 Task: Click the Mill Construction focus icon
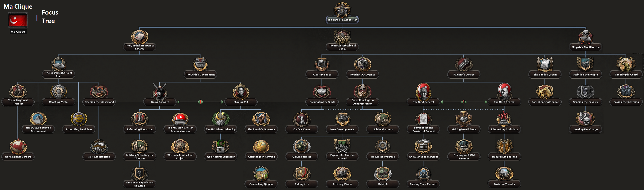(x=99, y=147)
